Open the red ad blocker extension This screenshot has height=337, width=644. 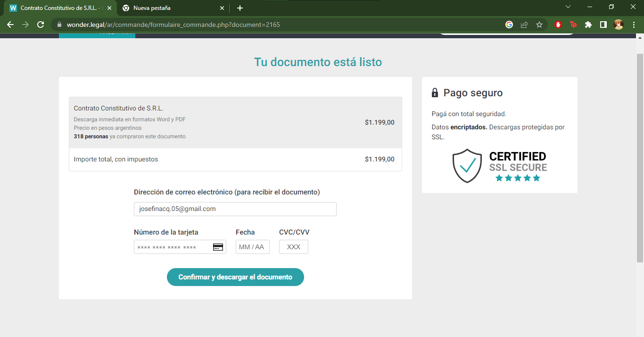pyautogui.click(x=558, y=25)
